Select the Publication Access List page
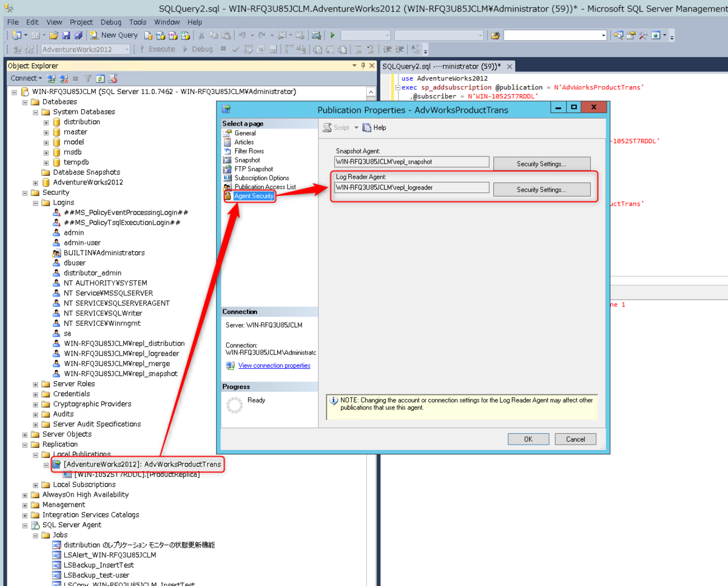728x586 pixels. click(265, 187)
